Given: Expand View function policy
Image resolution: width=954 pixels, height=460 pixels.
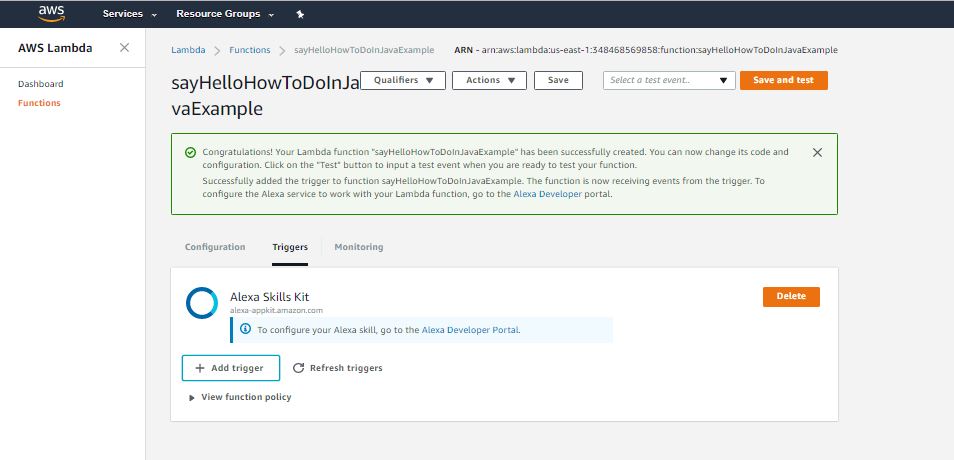Looking at the screenshot, I should point(240,397).
